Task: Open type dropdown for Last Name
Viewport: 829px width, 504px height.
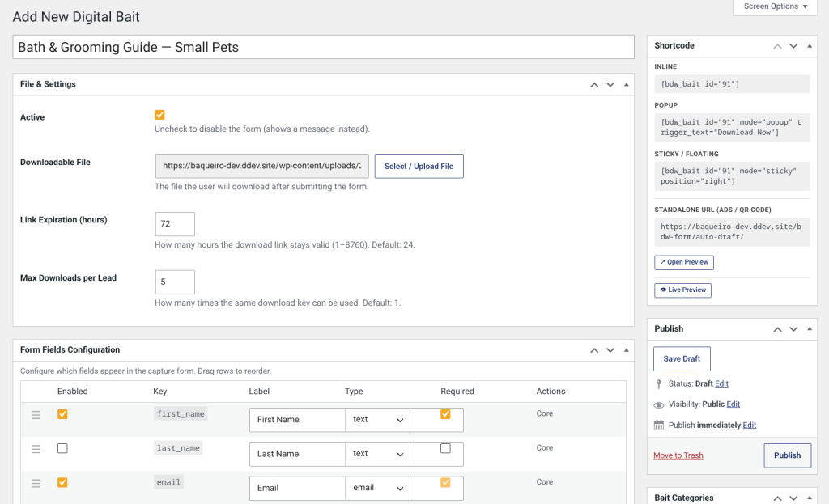Action: (x=377, y=454)
